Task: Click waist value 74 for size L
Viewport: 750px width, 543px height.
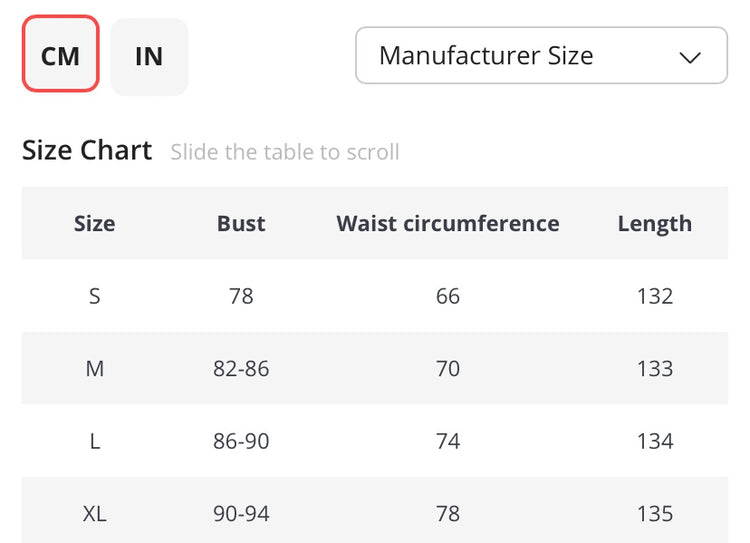Action: click(447, 441)
